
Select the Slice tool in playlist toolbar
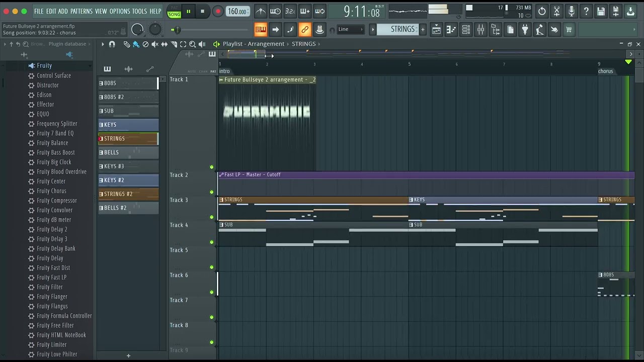click(174, 44)
